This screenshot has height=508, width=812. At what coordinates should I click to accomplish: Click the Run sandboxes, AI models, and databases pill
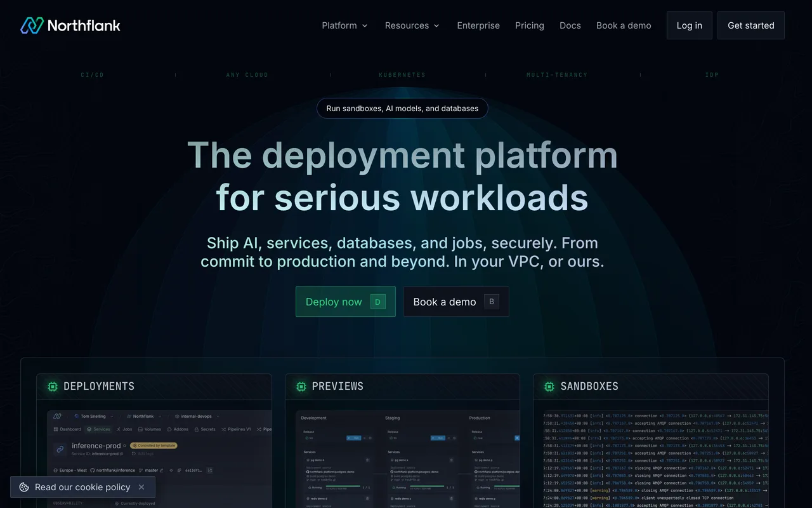coord(402,109)
